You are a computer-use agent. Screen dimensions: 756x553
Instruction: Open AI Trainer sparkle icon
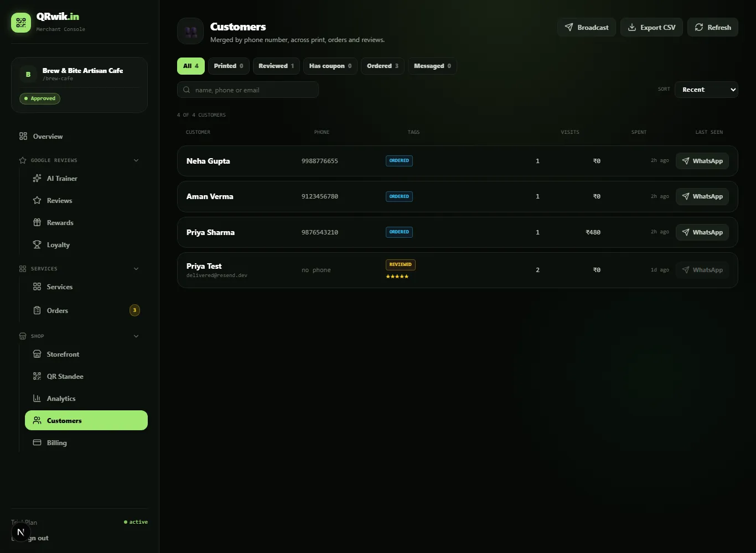[x=37, y=178]
